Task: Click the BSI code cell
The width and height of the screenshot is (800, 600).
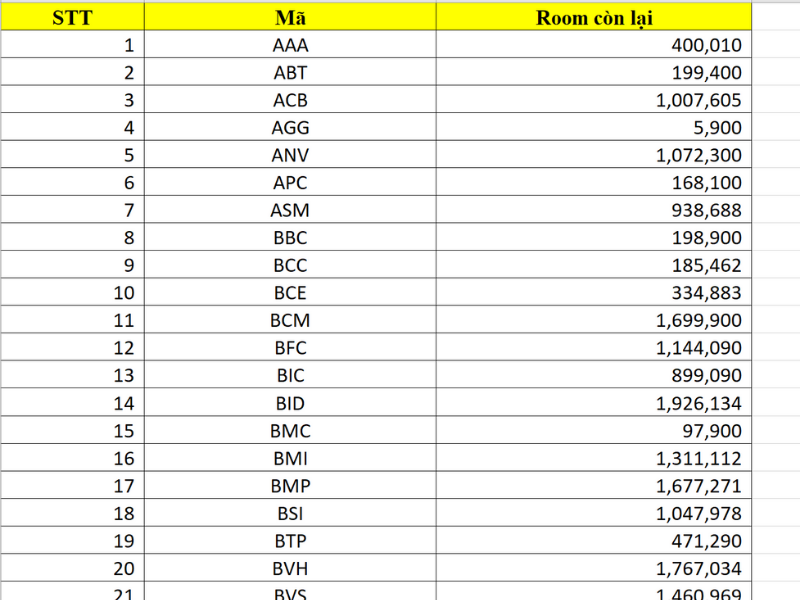Action: pyautogui.click(x=290, y=513)
